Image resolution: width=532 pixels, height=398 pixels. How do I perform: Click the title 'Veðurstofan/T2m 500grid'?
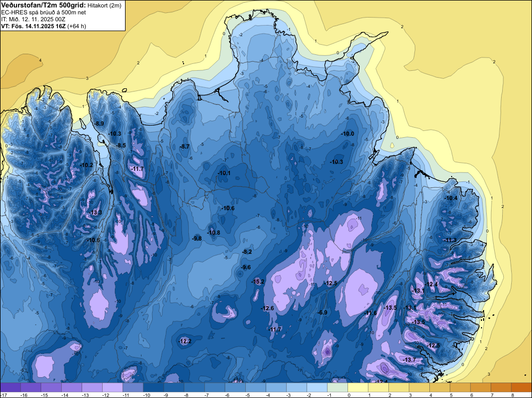tap(44, 5)
